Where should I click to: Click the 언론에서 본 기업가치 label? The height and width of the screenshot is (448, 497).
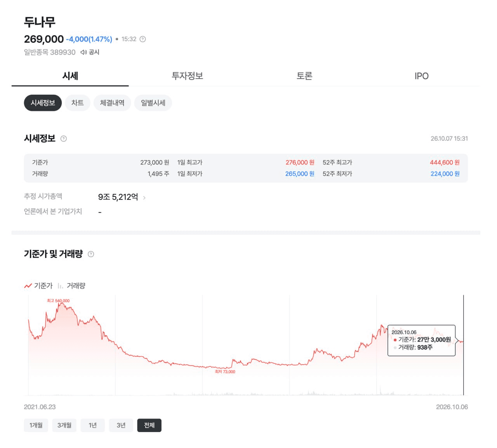tap(53, 211)
